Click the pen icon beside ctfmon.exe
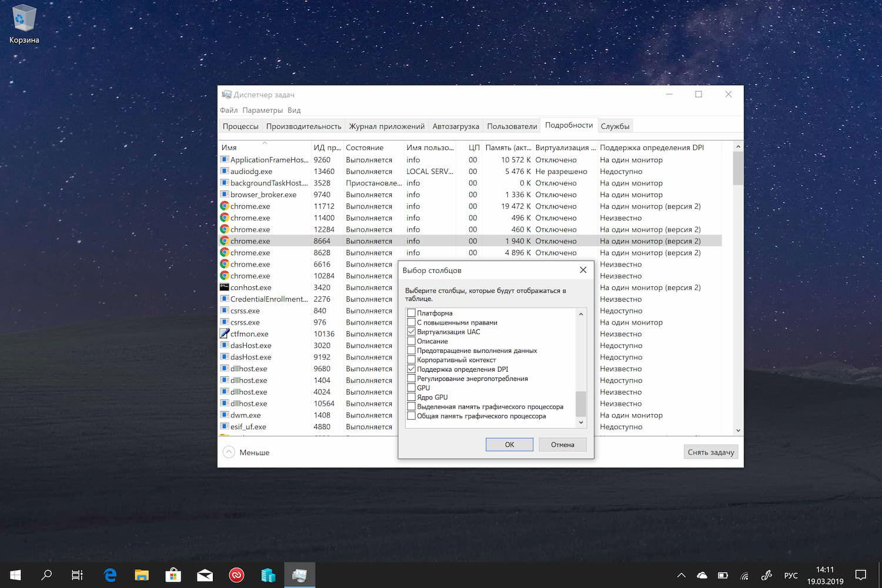Viewport: 882px width, 588px height. click(224, 333)
